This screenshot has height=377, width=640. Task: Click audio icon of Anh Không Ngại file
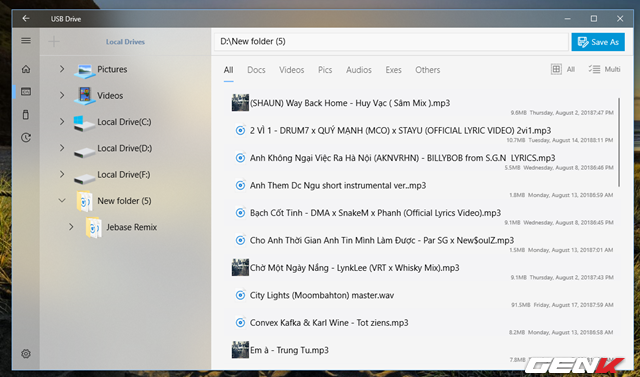(240, 158)
